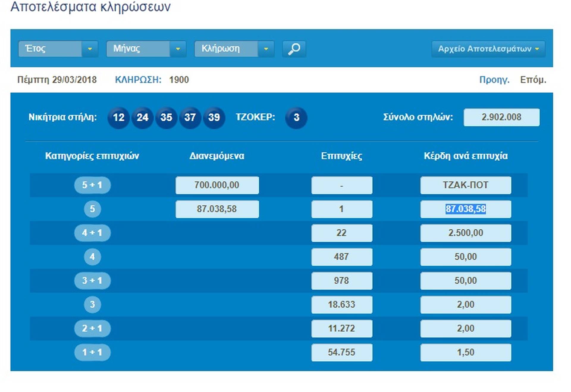The image size is (571, 392).
Task: Go to previous draw via Προηγ.
Action: point(494,80)
